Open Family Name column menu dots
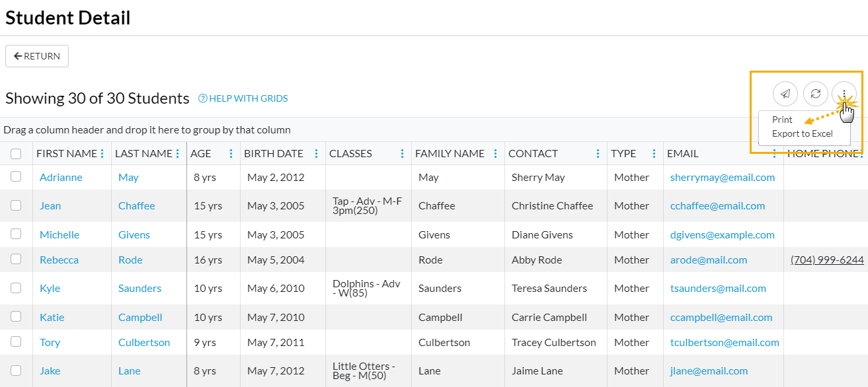868x387 pixels. coord(495,153)
